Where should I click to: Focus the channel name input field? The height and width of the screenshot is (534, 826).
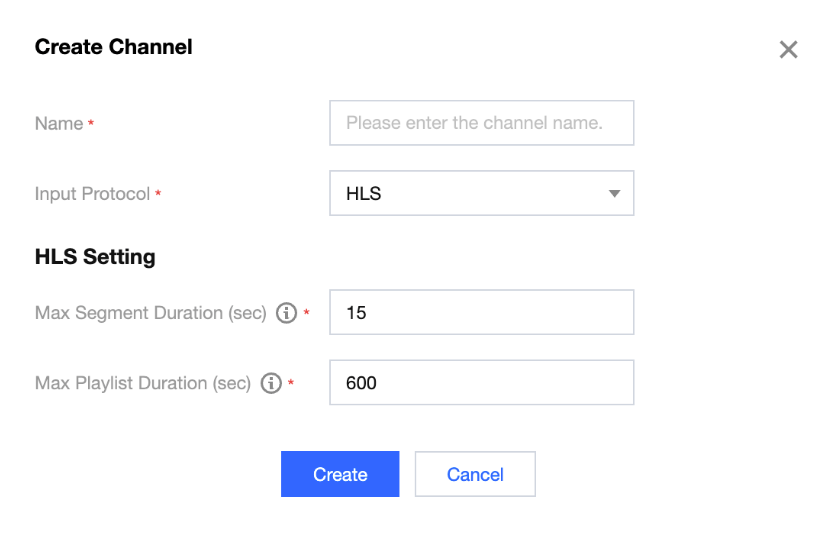pos(481,123)
